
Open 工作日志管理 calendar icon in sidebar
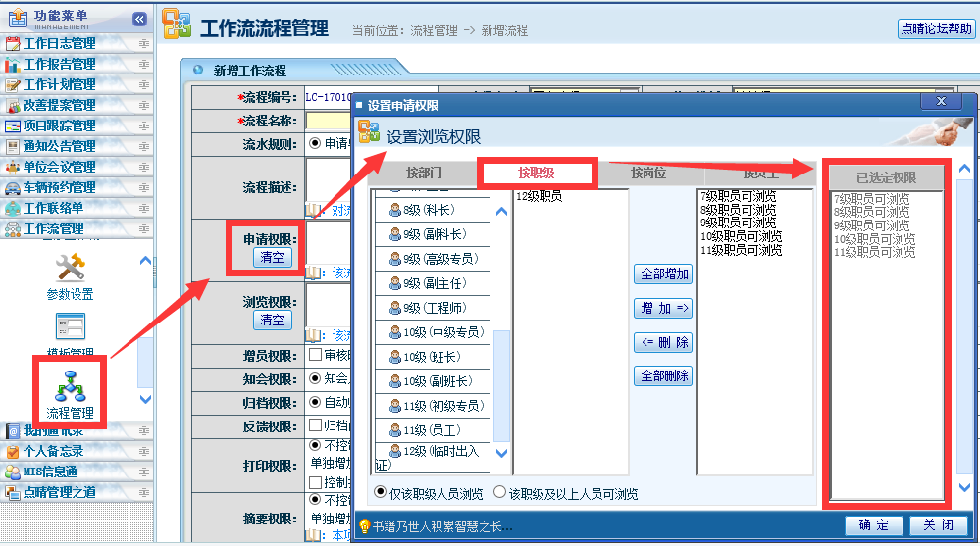point(13,44)
